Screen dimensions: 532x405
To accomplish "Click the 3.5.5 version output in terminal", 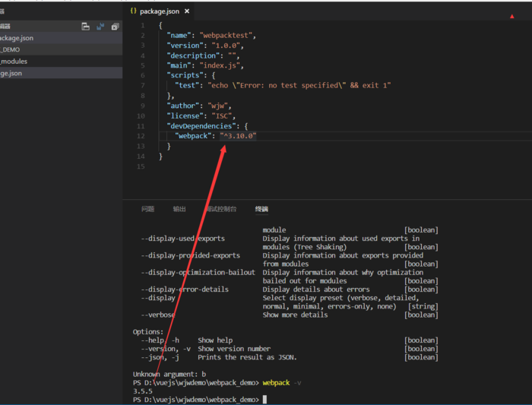I will (143, 391).
